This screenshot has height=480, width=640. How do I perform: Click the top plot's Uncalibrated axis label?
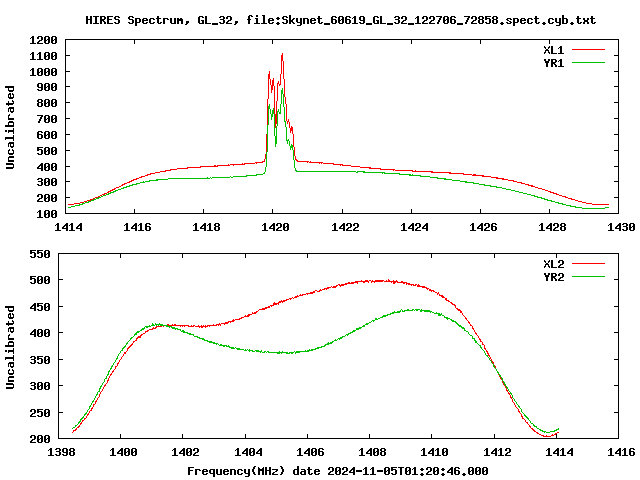[x=10, y=127]
